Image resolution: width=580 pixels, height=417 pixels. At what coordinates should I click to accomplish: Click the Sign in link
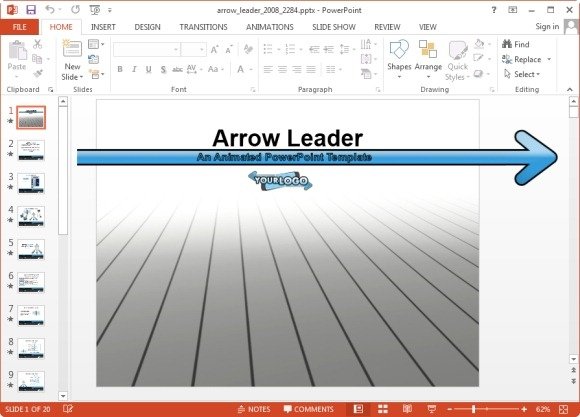point(547,26)
